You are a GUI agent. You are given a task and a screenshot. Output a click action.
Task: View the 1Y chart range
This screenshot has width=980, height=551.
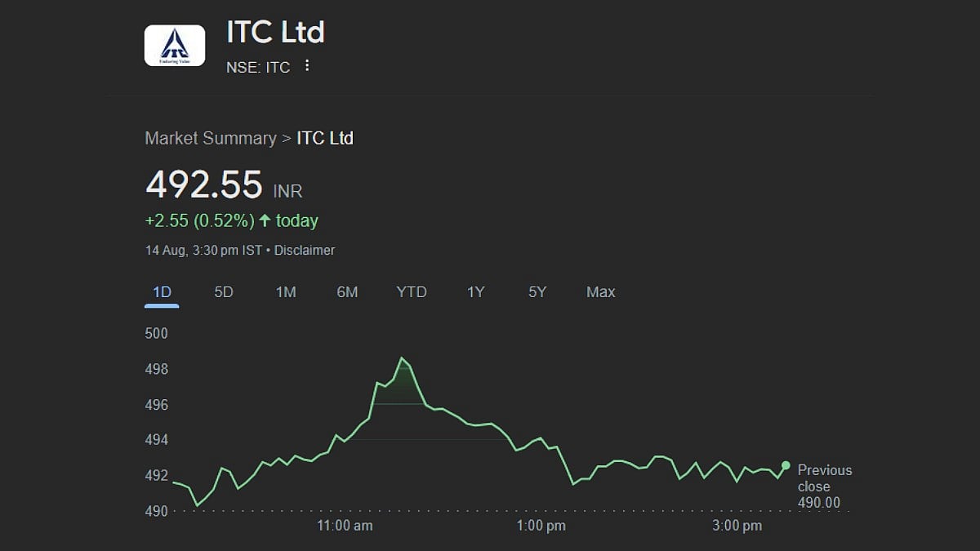tap(476, 292)
